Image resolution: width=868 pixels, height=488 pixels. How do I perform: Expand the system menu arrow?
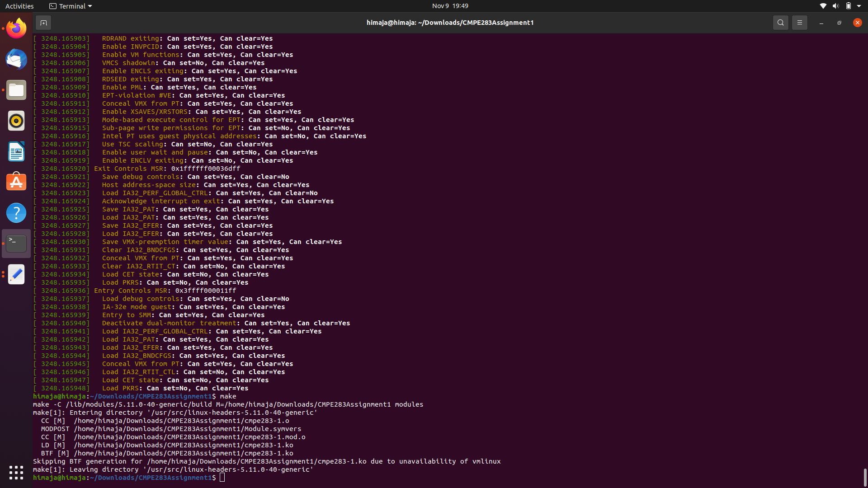coord(859,6)
